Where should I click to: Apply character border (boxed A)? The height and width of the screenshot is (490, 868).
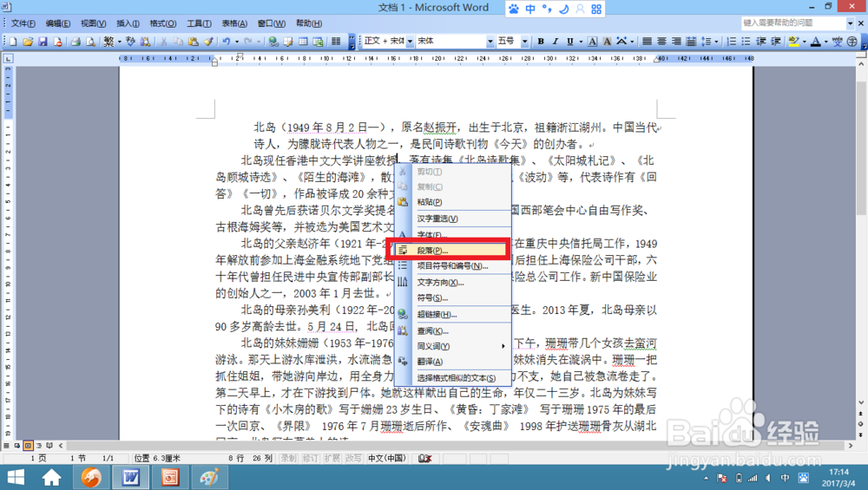point(592,42)
